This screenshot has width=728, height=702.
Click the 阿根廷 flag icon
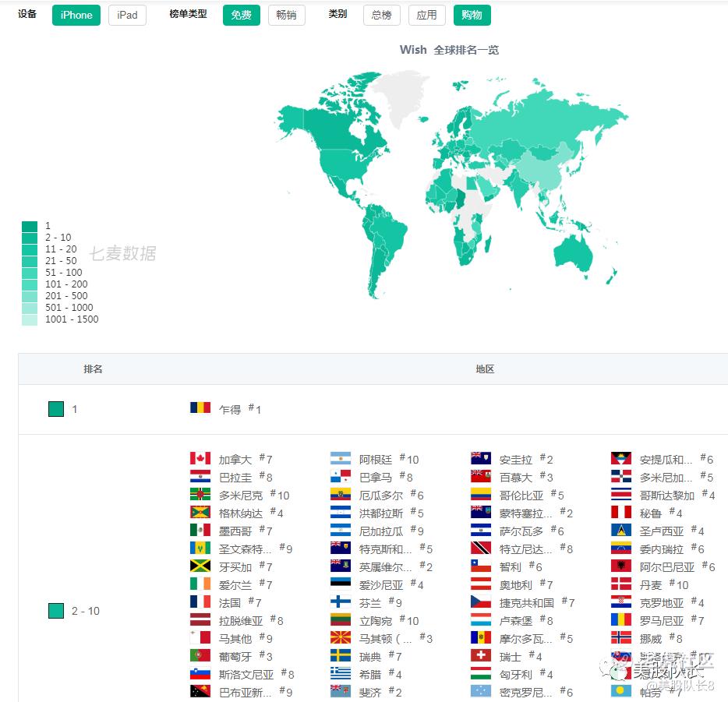(341, 458)
